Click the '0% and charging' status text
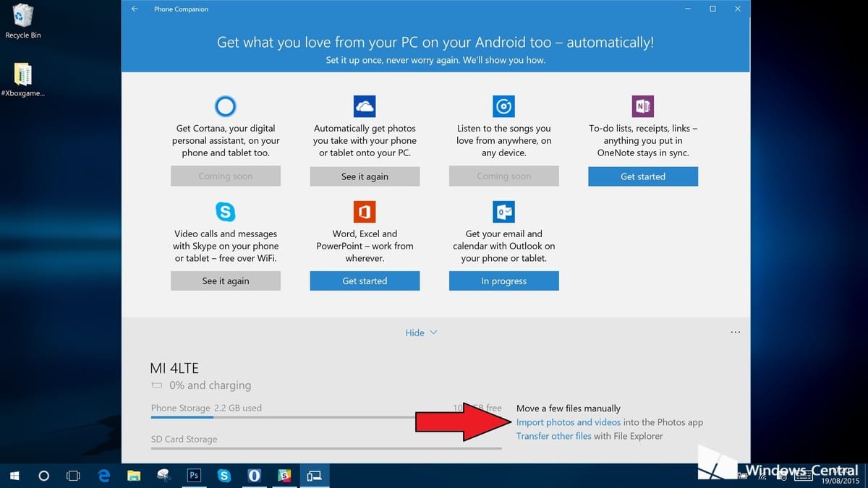868x488 pixels. click(210, 385)
